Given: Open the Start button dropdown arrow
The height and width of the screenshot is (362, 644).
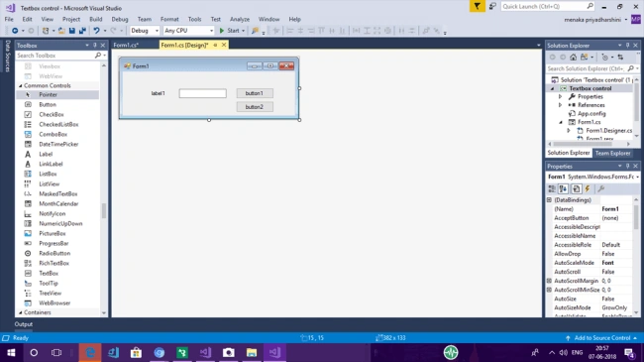Looking at the screenshot, I should pyautogui.click(x=243, y=31).
